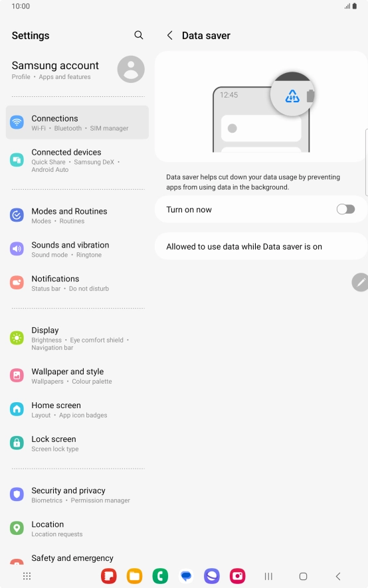Open Display settings
Image resolution: width=368 pixels, height=588 pixels.
77,338
